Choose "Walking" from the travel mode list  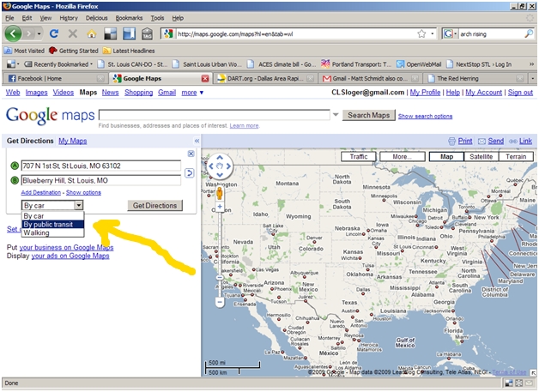click(x=37, y=232)
